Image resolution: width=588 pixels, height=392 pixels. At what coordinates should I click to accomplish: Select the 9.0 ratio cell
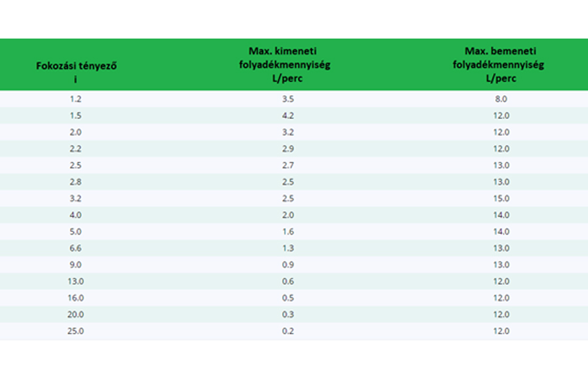click(x=75, y=265)
